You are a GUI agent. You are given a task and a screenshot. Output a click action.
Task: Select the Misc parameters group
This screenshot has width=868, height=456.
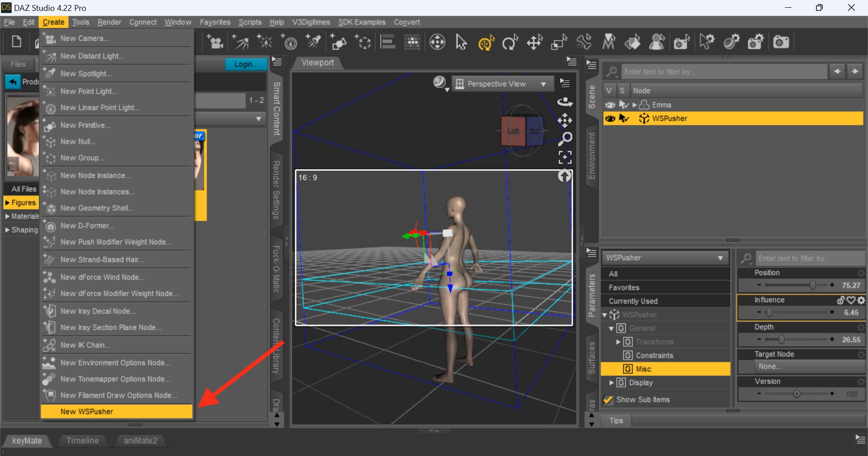(x=665, y=369)
